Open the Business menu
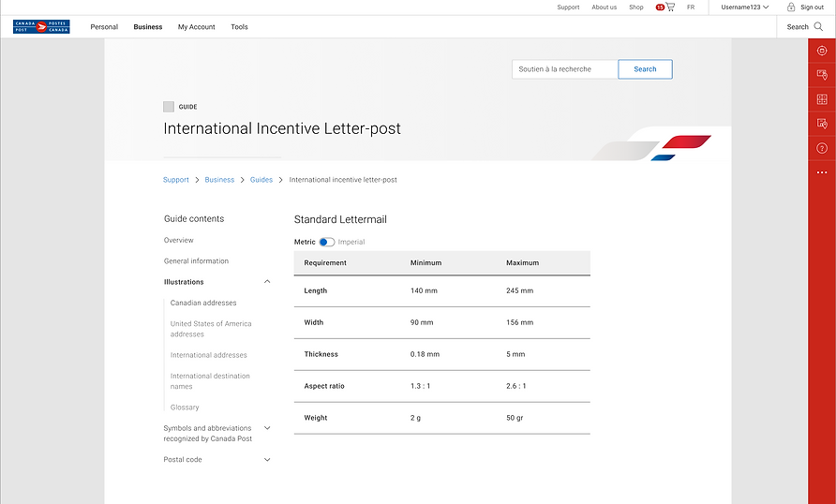Viewport: 836px width, 504px height. [x=148, y=26]
